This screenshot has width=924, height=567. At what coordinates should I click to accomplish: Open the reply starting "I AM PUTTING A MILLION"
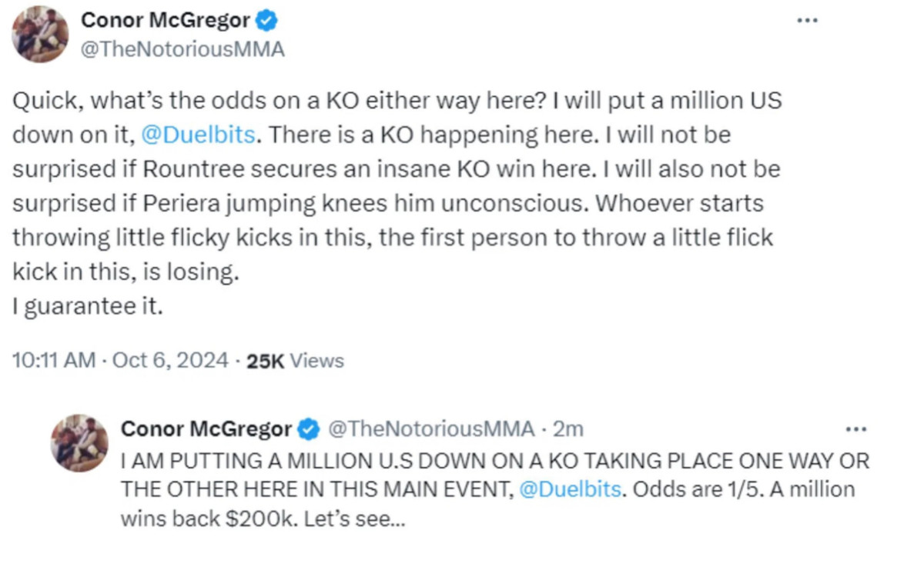coord(493,461)
